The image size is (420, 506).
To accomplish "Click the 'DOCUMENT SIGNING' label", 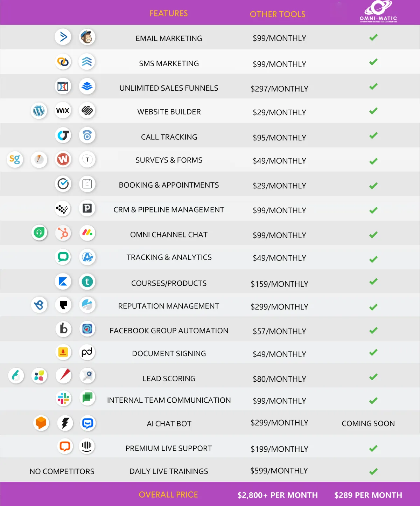I will (x=169, y=353).
